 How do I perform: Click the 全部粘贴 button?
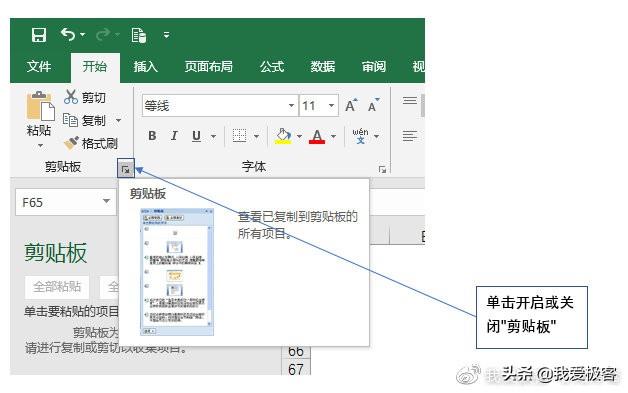tap(57, 287)
